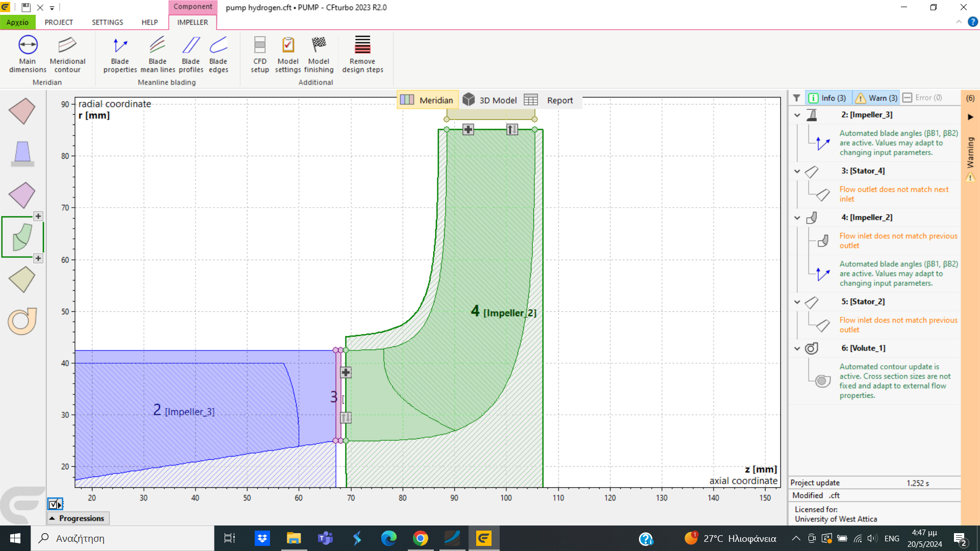Expand the Progressions panel
Screen dimensions: 980x551
78,518
